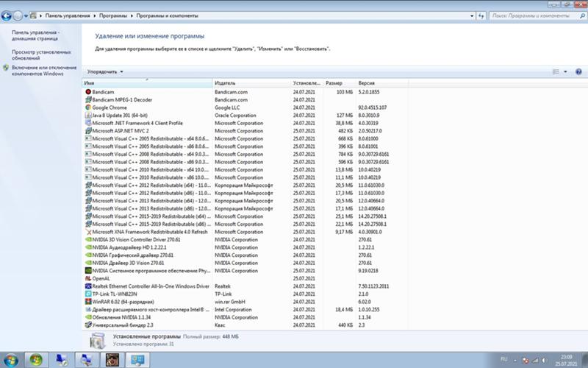Viewport: 588px width, 368px height.
Task: Select Microsoft Visual C++ 2008 Redistributable x86 row
Action: click(x=245, y=162)
